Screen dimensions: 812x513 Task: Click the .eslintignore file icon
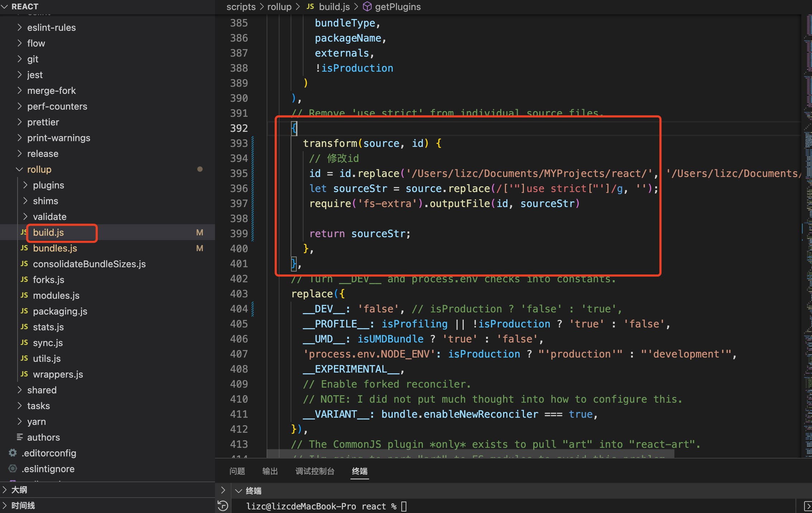pos(13,469)
